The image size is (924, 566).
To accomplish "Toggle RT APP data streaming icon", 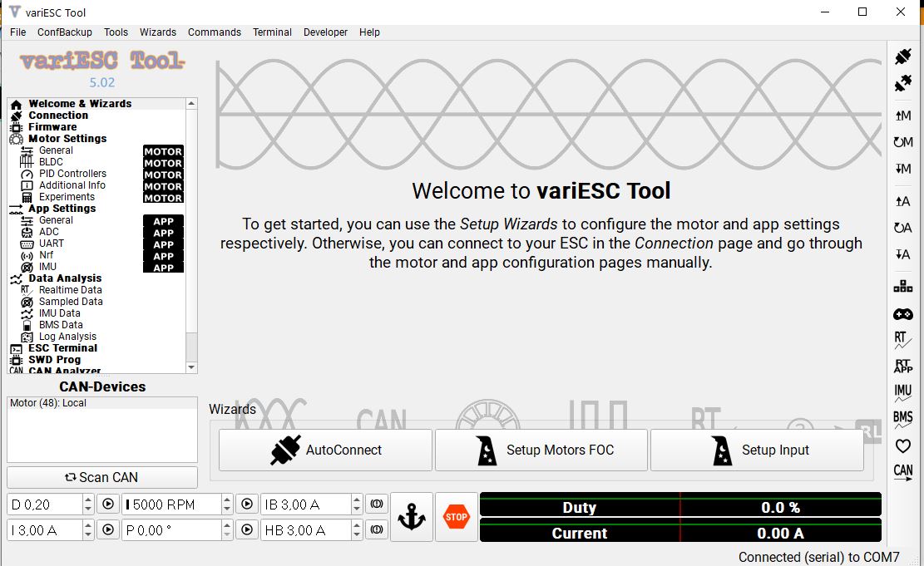I will (x=902, y=366).
